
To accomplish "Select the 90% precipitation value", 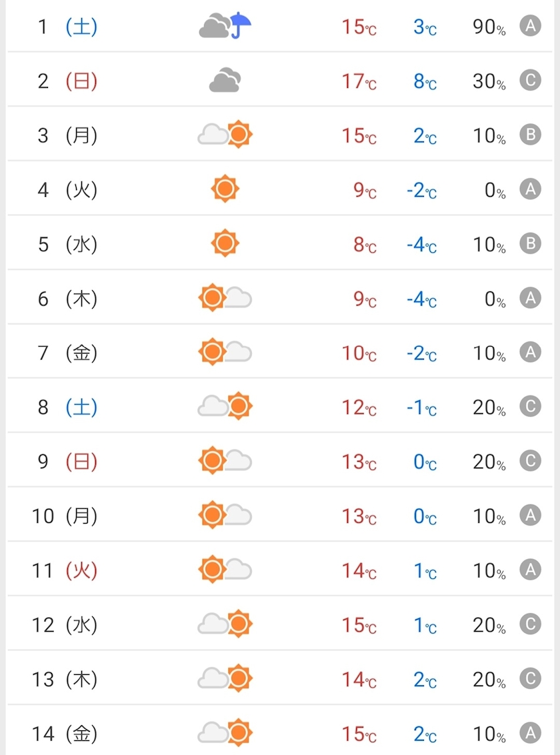I will pyautogui.click(x=489, y=27).
